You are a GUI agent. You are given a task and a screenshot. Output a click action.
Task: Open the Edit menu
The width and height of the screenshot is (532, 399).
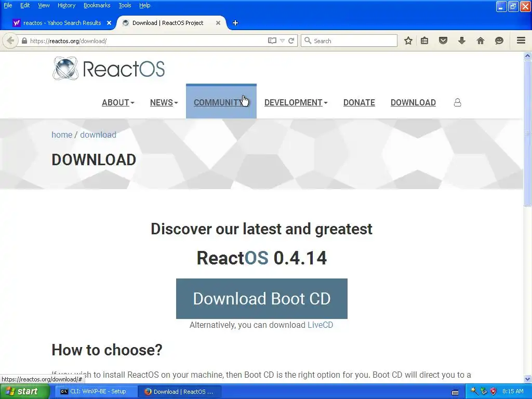pos(25,5)
